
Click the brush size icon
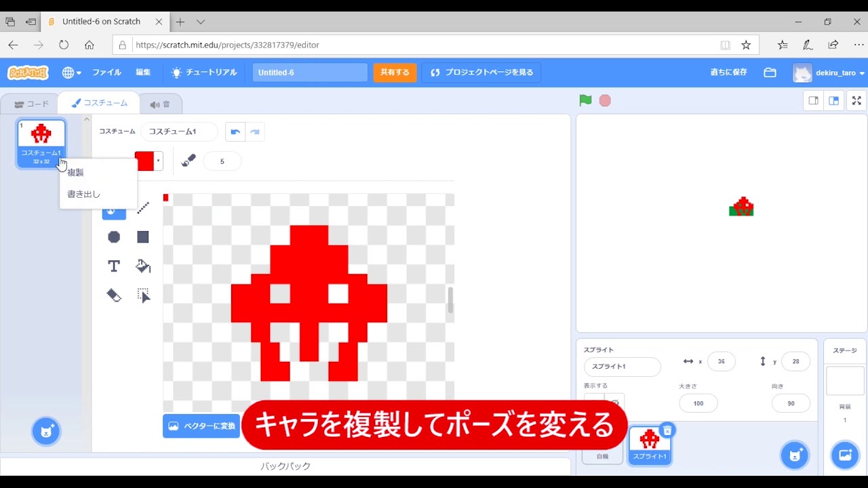(189, 161)
